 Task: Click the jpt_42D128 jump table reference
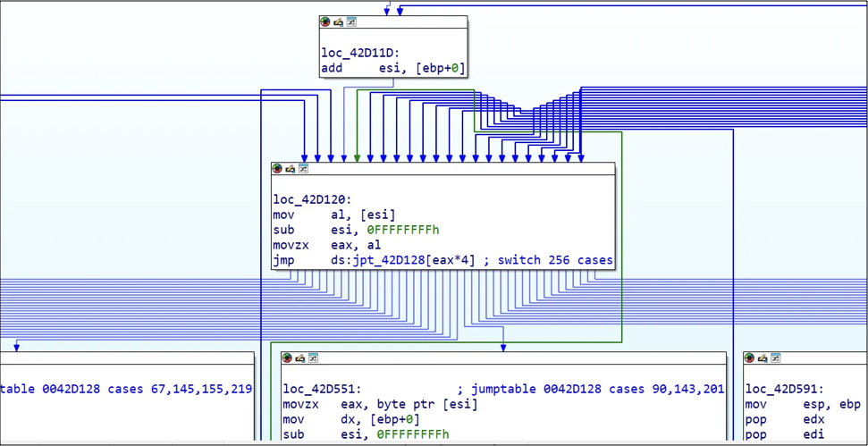(x=375, y=261)
